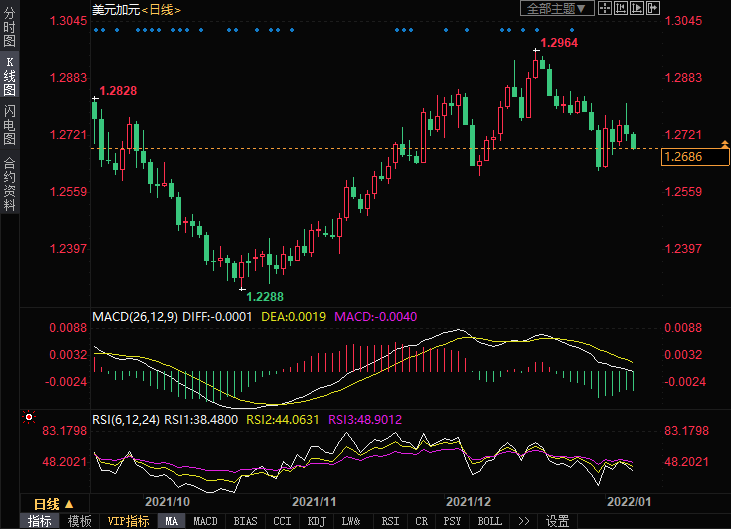This screenshot has height=529, width=731.
Task: Click the rightmost arrow-exit icon in top toolbar
Action: click(x=654, y=8)
